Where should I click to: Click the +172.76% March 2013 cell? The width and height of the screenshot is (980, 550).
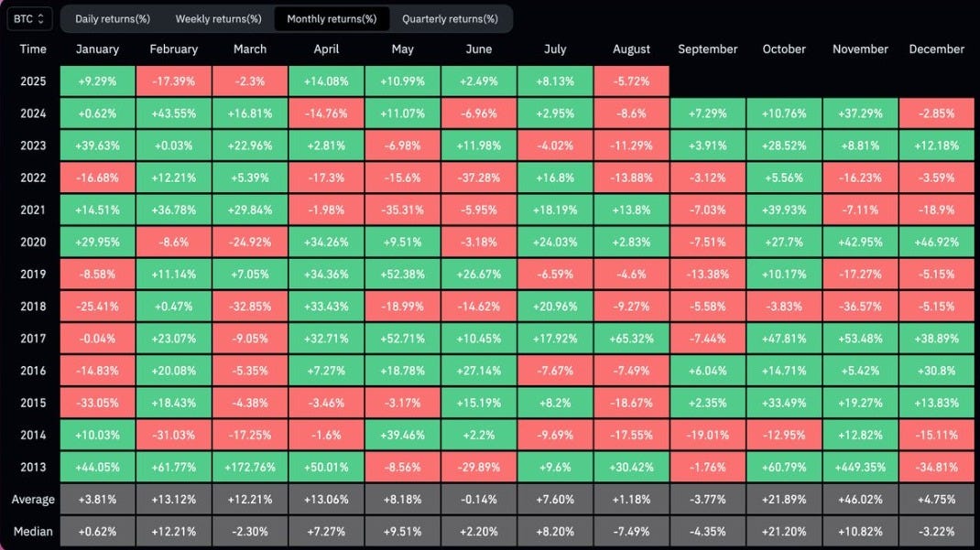tap(250, 467)
